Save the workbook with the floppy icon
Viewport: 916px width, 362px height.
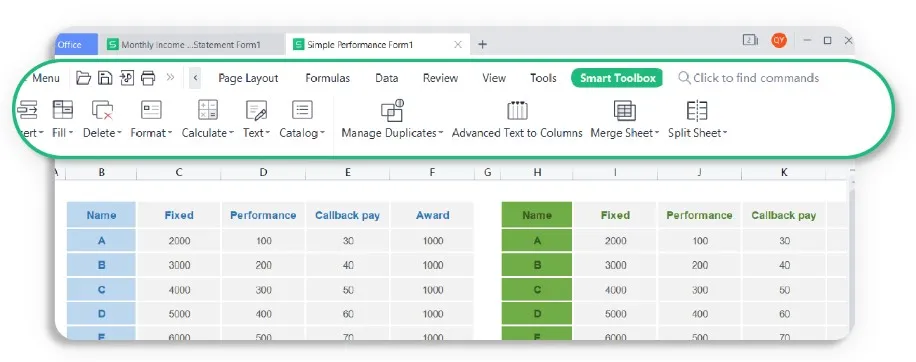coord(105,78)
